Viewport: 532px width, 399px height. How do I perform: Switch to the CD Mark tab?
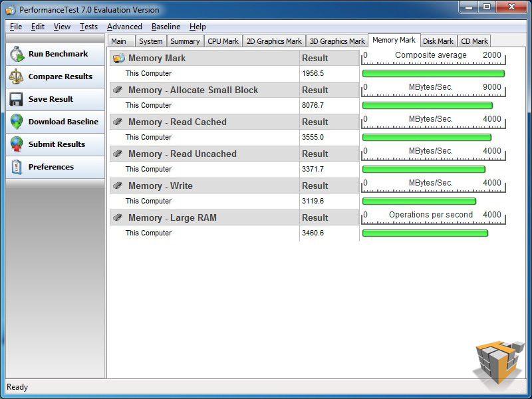(474, 41)
